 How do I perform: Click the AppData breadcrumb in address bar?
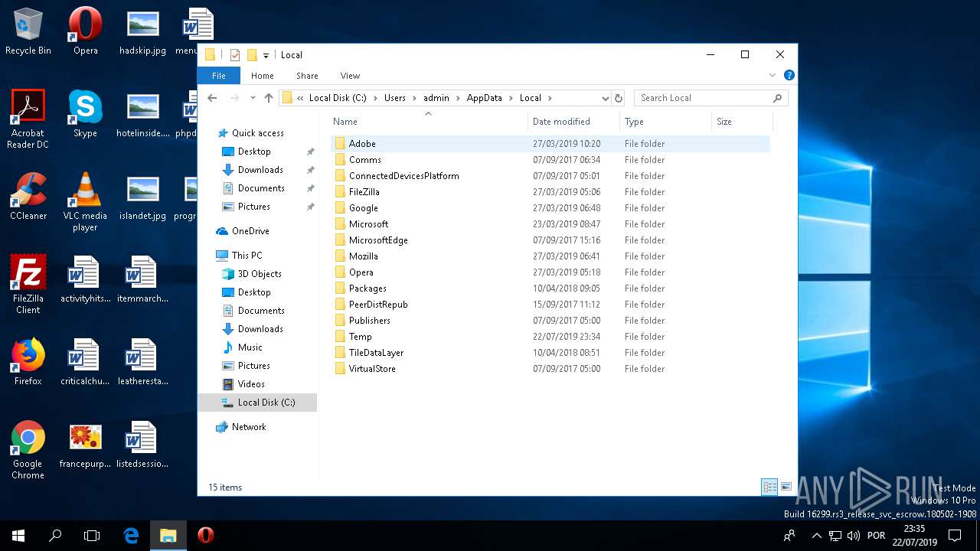pyautogui.click(x=485, y=98)
